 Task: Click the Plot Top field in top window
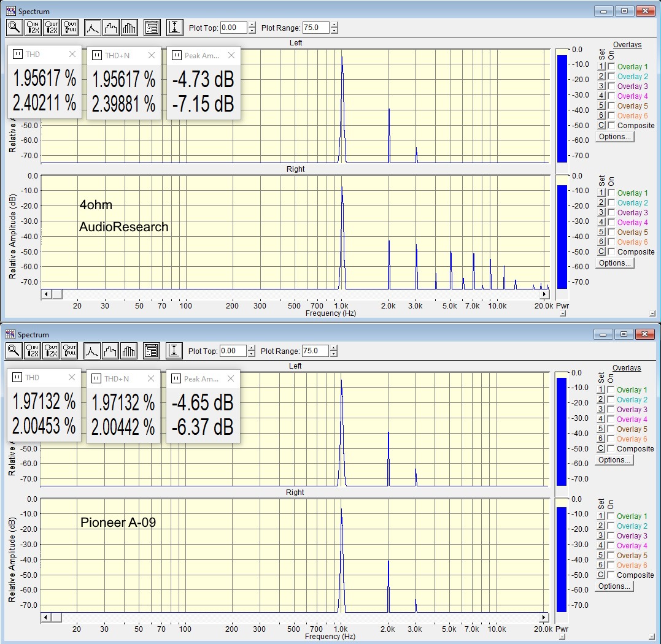pyautogui.click(x=234, y=28)
